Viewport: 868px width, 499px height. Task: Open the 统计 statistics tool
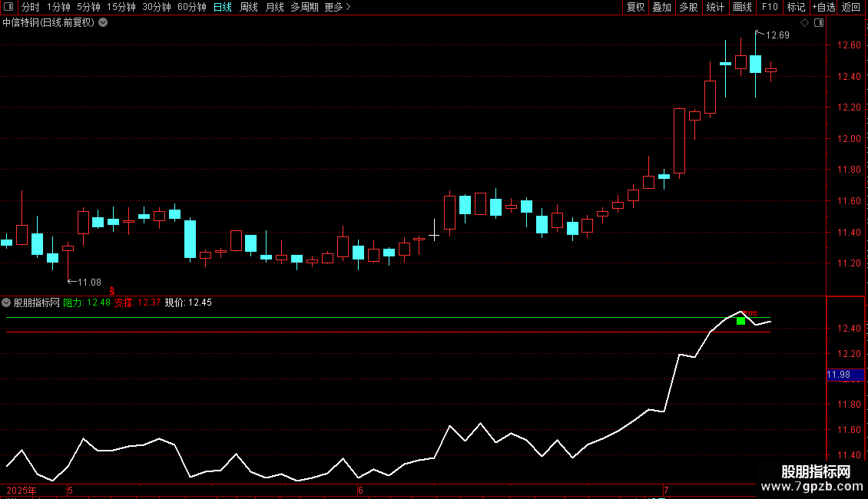coord(715,7)
